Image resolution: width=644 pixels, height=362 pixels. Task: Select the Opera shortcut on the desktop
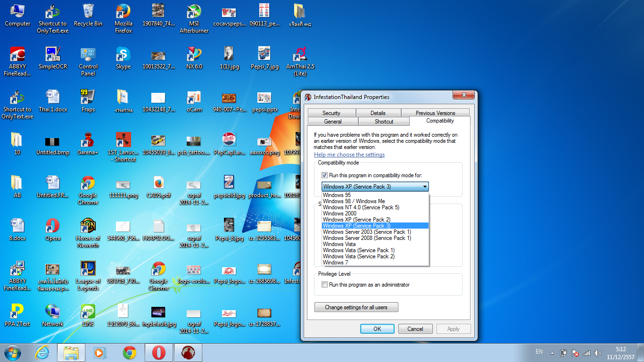click(53, 230)
